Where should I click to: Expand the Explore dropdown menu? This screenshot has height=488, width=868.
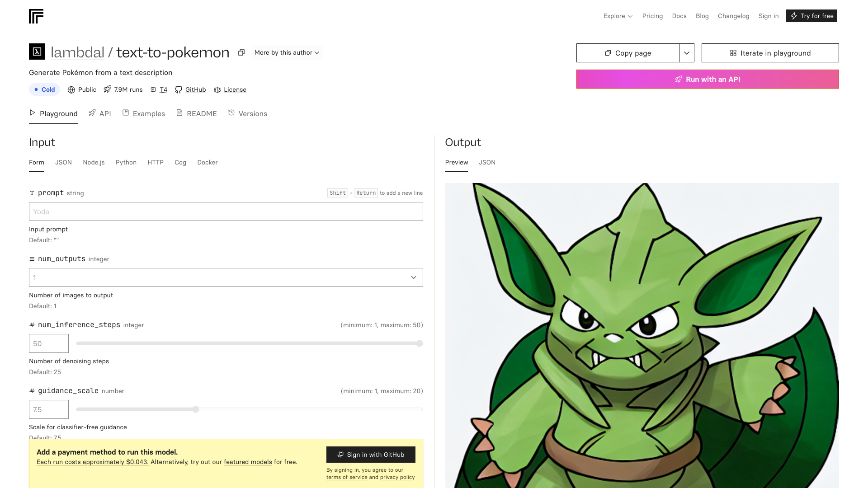point(618,16)
